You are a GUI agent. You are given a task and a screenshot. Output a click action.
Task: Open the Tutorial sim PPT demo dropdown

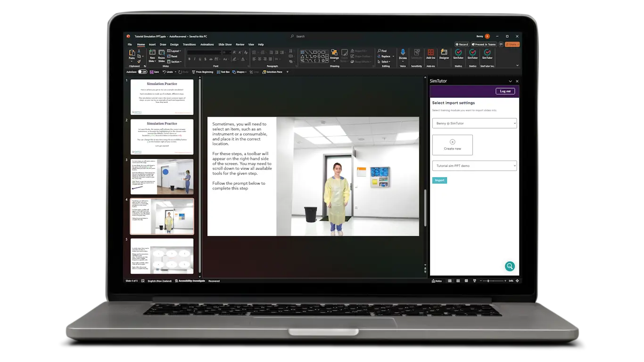click(474, 165)
